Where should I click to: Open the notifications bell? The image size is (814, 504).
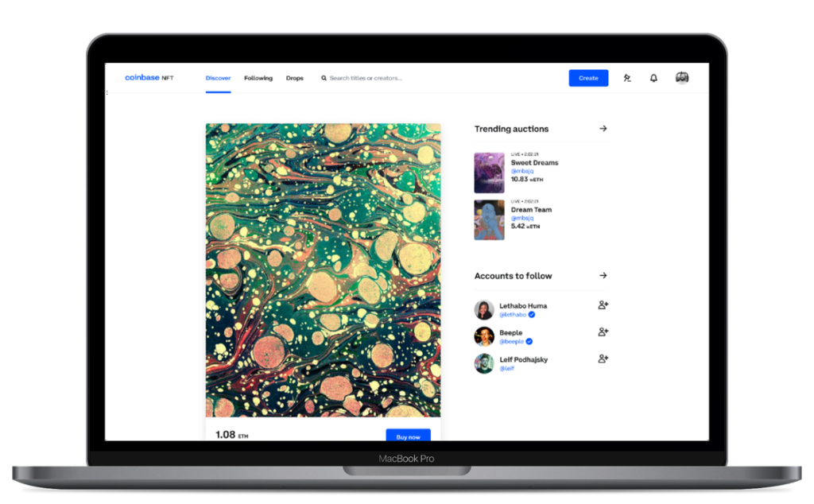(653, 78)
